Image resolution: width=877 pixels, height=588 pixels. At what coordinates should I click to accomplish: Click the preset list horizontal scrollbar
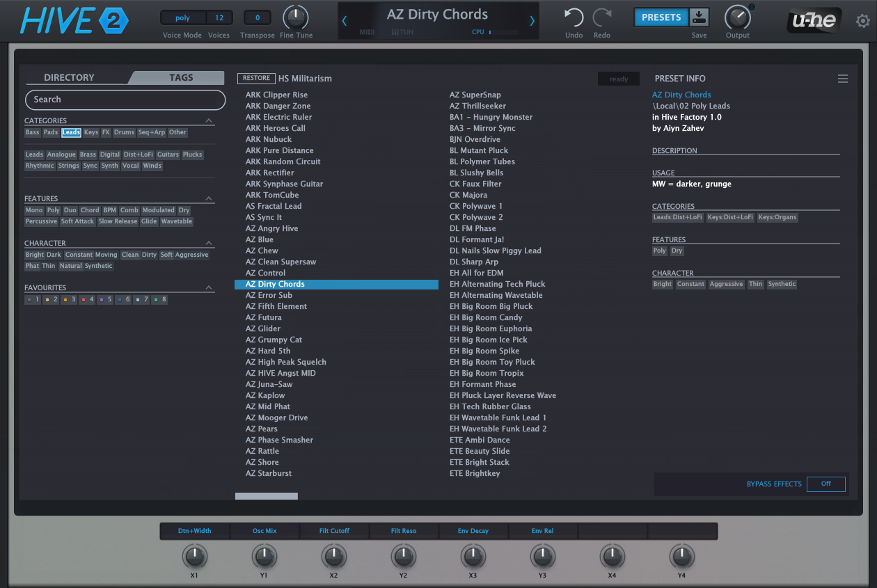click(x=267, y=496)
